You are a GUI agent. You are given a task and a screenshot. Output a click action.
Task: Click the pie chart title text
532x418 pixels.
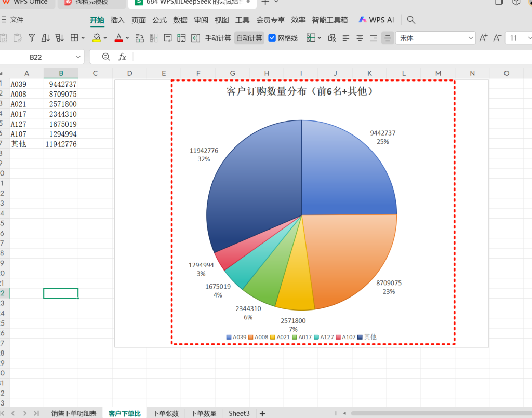(300, 91)
